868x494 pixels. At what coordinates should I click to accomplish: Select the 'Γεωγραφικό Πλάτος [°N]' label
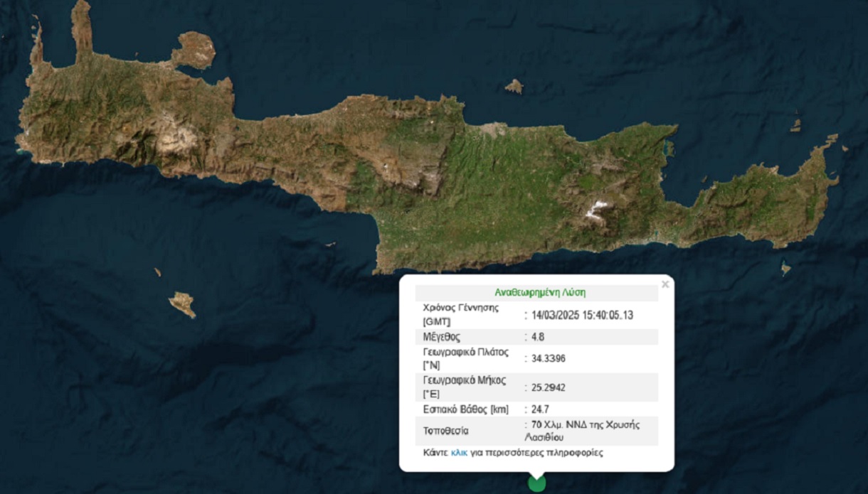(466, 358)
